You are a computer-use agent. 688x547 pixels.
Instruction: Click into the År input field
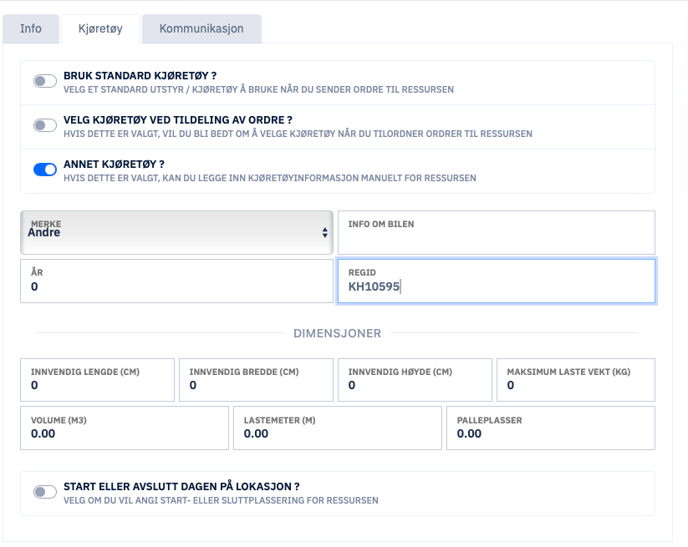[177, 281]
